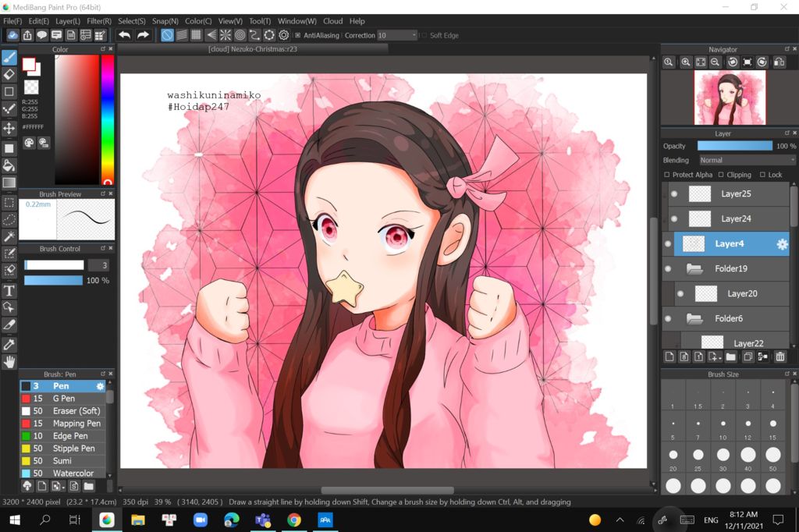Add new folder icon in Layer panel
799x532 pixels.
(730, 356)
